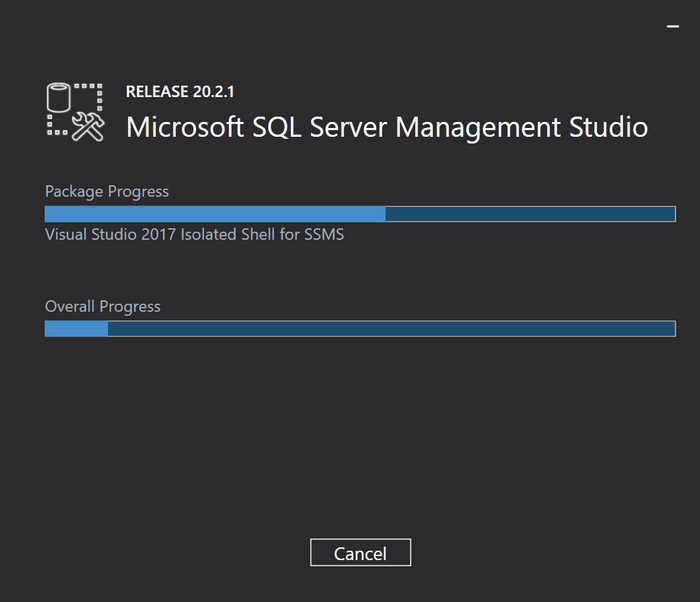
Task: Click the filled portion of Package Progress bar
Action: coord(215,214)
